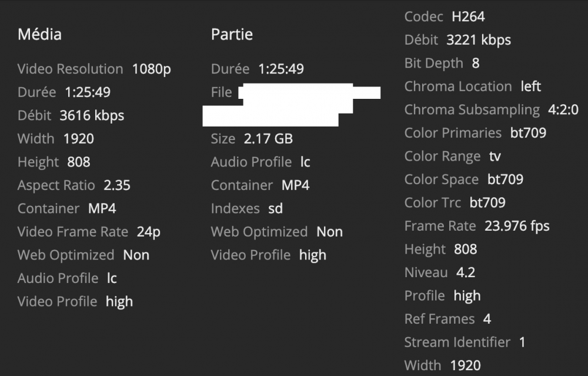
Task: Select the Video Resolution 1080p value
Action: (x=151, y=69)
